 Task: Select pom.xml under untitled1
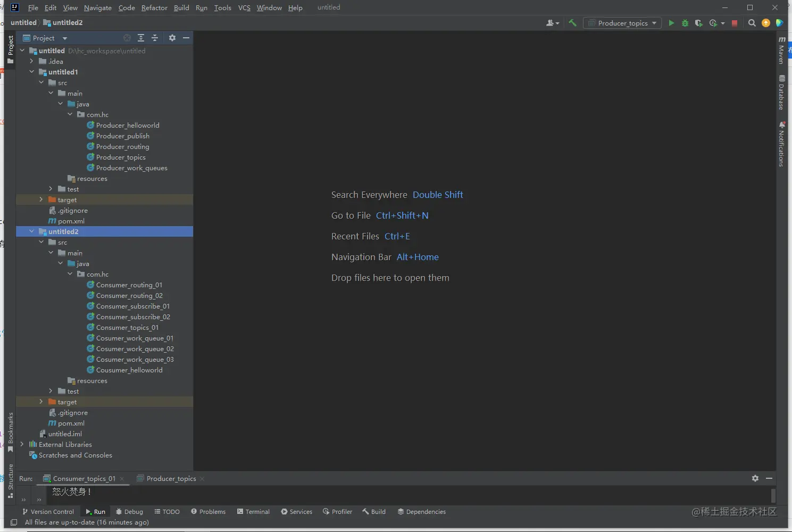tap(71, 221)
